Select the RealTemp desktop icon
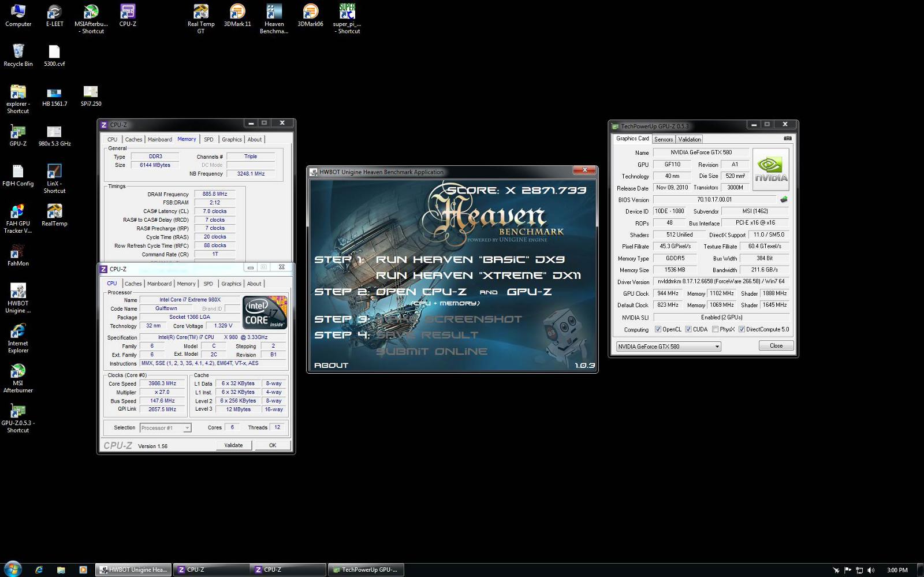This screenshot has height=577, width=924. [x=54, y=215]
